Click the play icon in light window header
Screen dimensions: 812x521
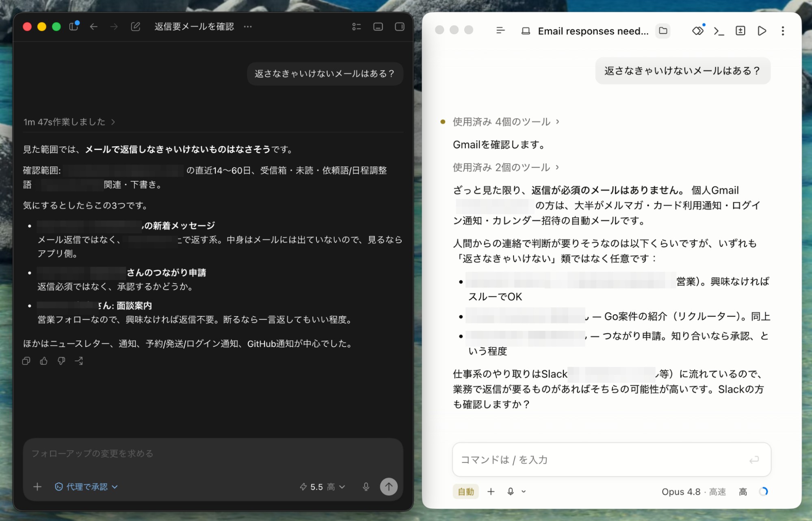coord(762,31)
